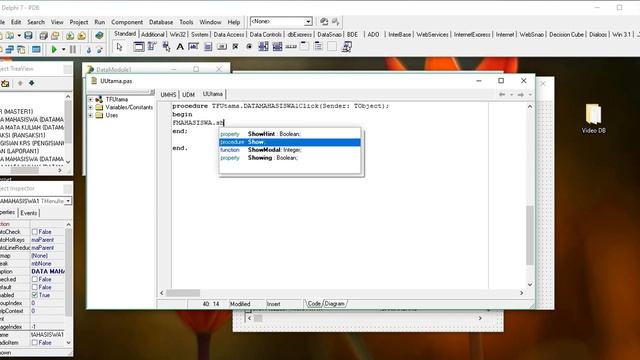
Task: Click the editor horizontal scrollbar thumb
Action: 183,293
